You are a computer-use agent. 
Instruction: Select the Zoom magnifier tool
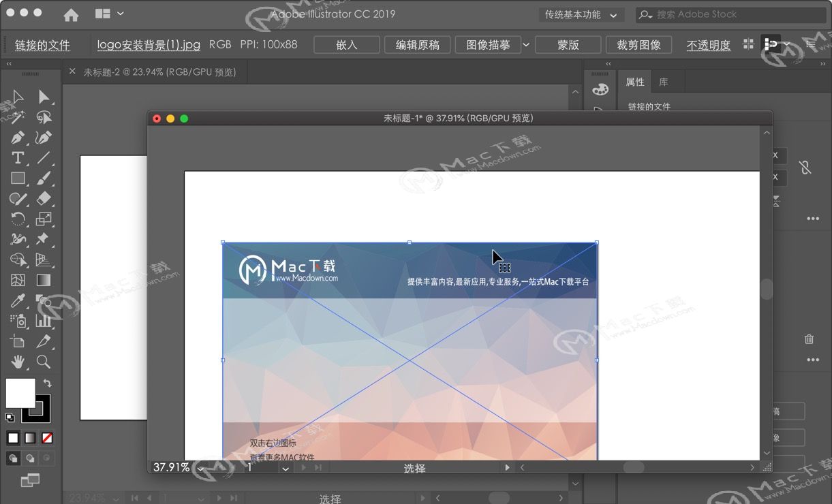[x=44, y=362]
